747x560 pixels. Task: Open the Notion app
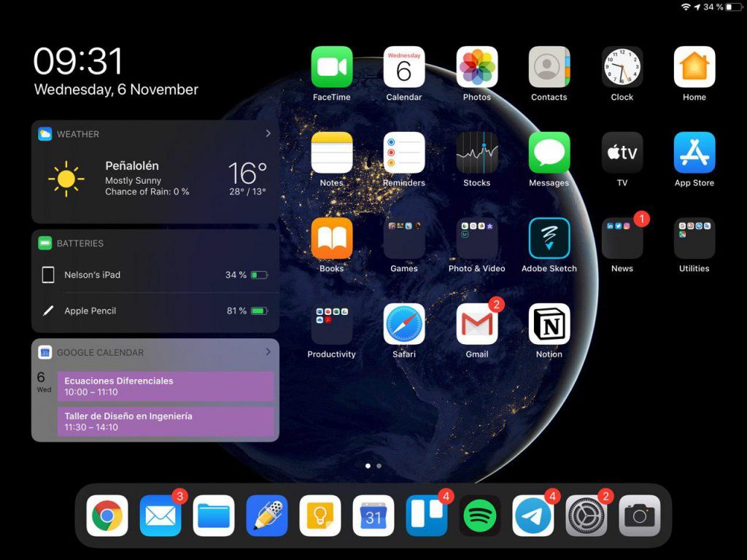coord(549,324)
